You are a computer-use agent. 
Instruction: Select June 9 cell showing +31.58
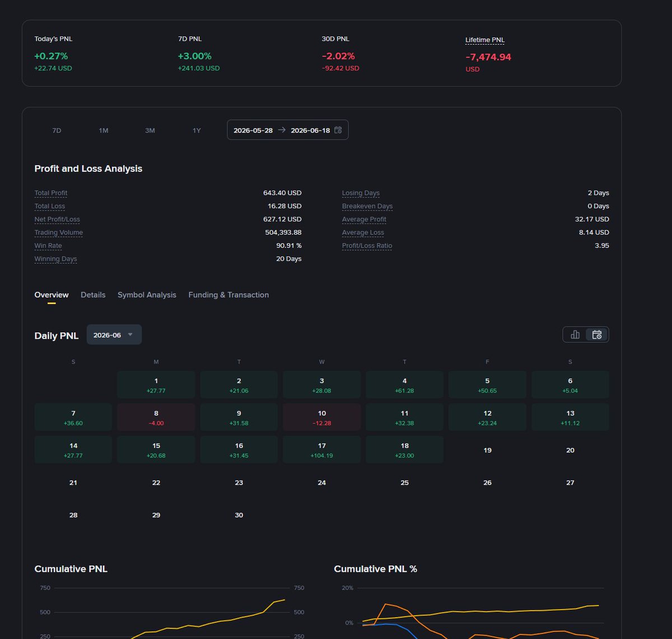(x=239, y=417)
